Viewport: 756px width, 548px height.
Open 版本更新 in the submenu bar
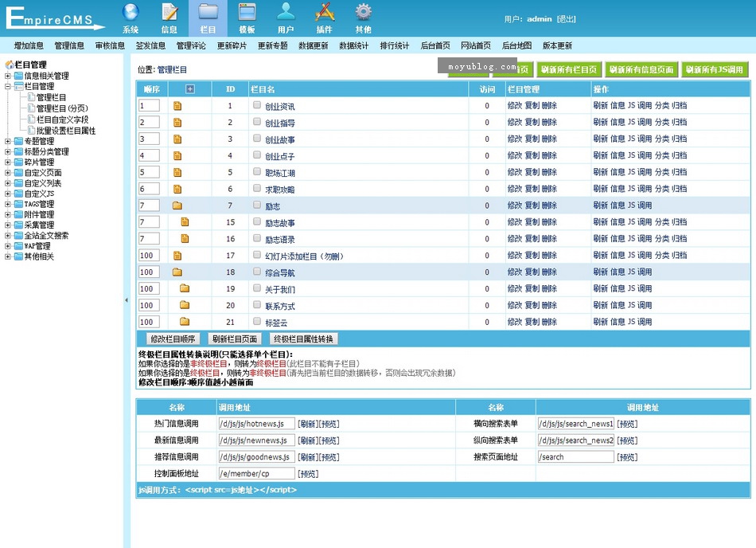point(557,46)
